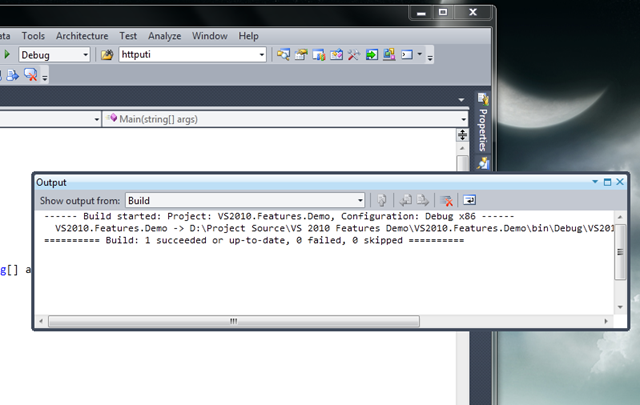640x405 pixels.
Task: Click the Output horizontal scrollbar thumb
Action: [x=233, y=321]
